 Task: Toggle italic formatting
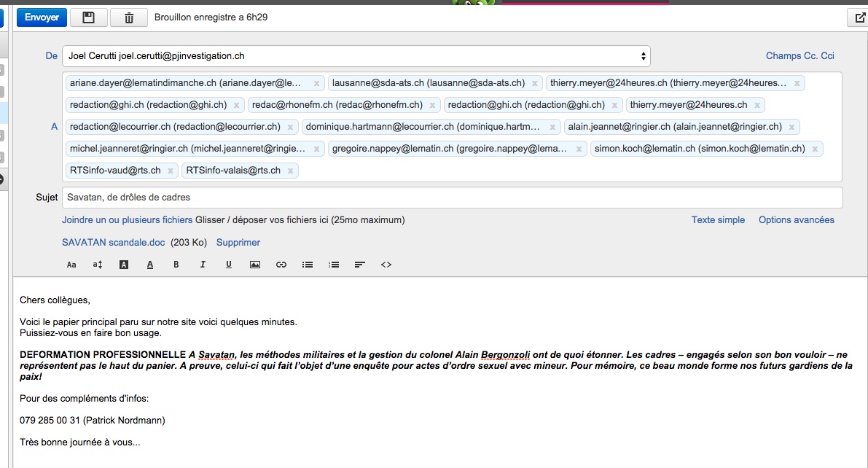[x=203, y=265]
